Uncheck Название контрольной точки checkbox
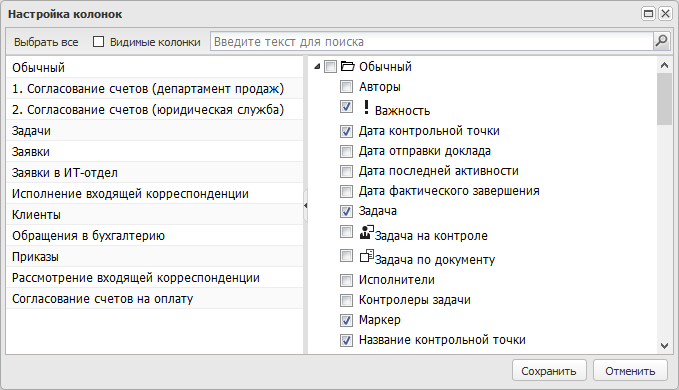The width and height of the screenshot is (679, 390). click(x=346, y=340)
